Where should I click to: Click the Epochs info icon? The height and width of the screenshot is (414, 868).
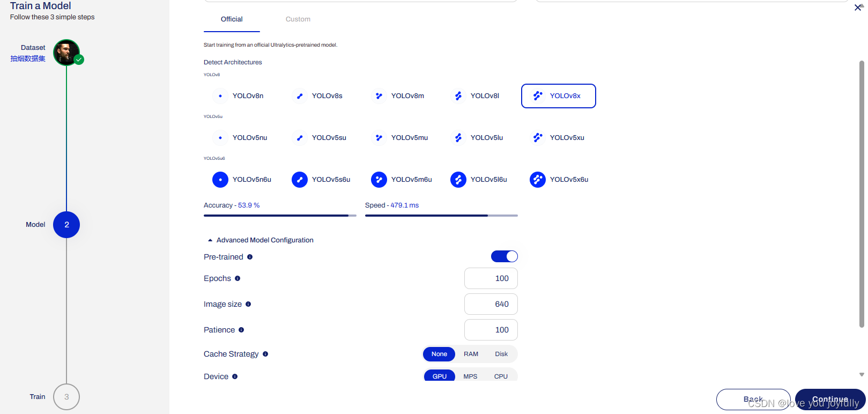[x=238, y=278]
